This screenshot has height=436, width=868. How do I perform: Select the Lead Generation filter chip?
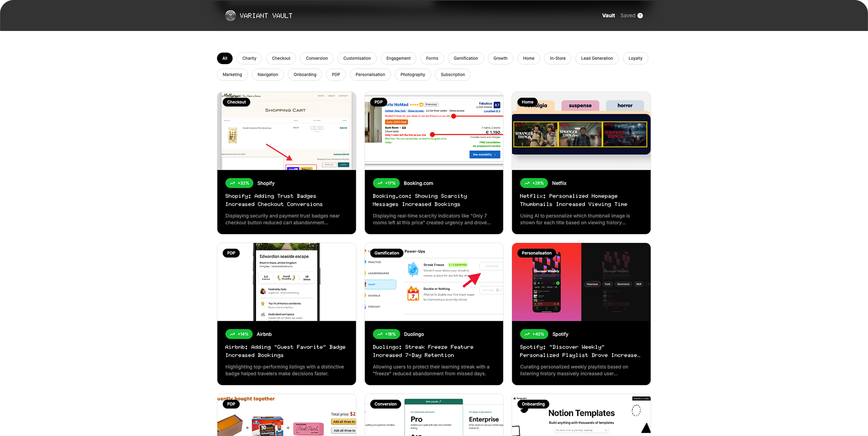point(597,58)
